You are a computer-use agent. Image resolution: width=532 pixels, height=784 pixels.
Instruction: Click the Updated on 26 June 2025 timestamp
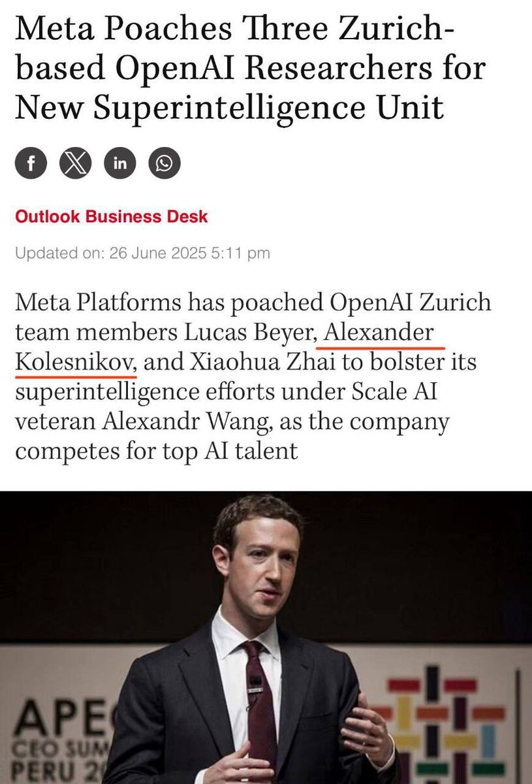(x=142, y=253)
